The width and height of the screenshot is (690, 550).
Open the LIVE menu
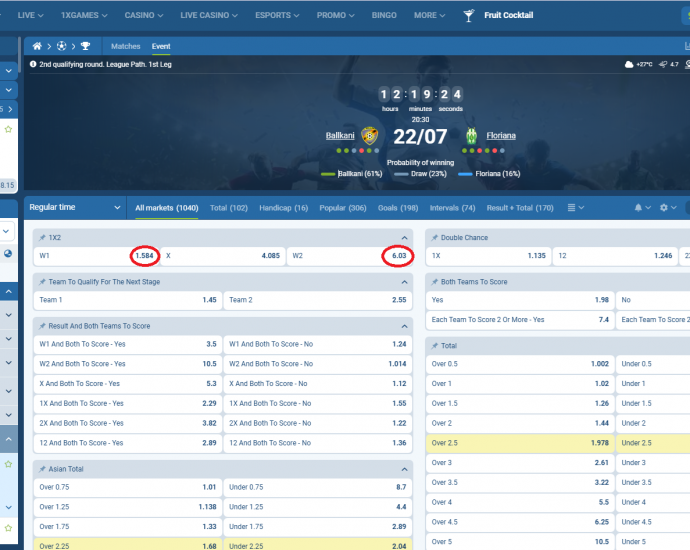(30, 15)
